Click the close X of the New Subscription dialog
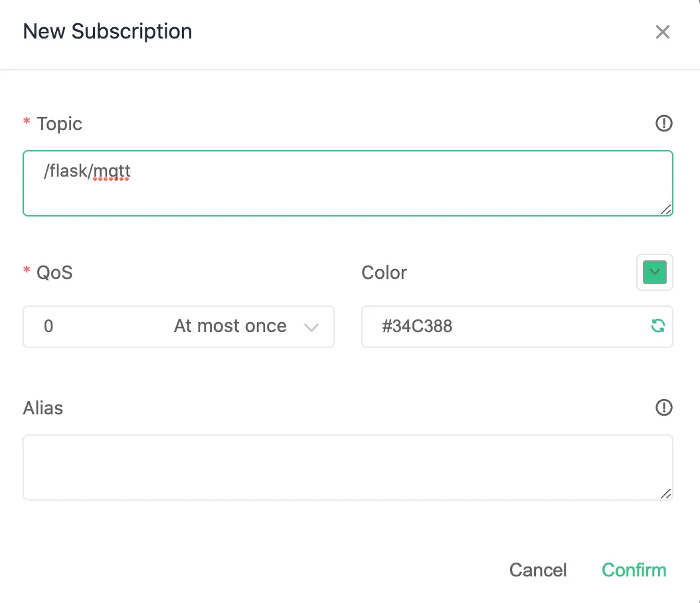The width and height of the screenshot is (700, 603). pyautogui.click(x=662, y=31)
